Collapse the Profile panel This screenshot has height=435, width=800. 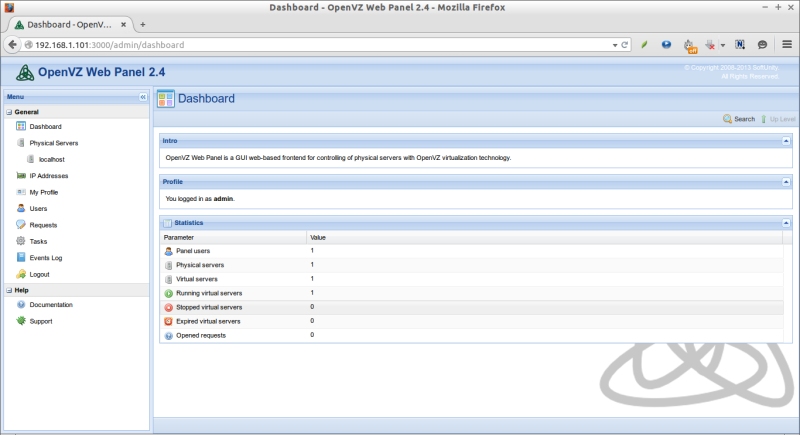(786, 182)
